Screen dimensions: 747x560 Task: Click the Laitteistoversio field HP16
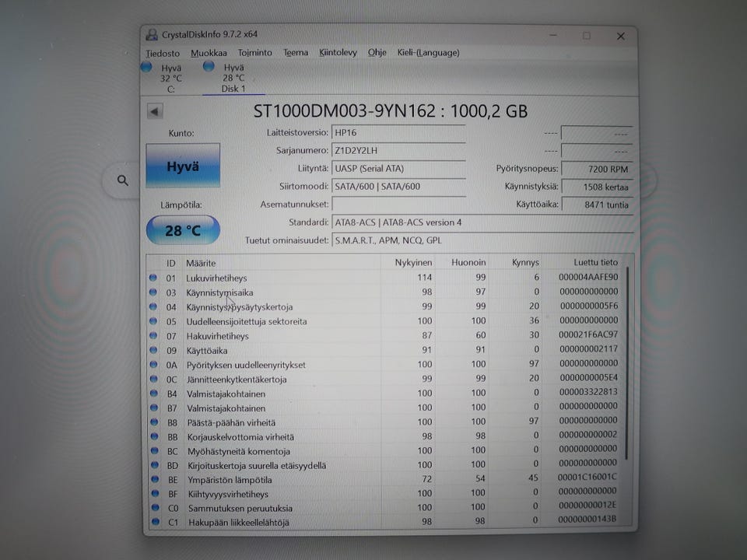point(398,133)
